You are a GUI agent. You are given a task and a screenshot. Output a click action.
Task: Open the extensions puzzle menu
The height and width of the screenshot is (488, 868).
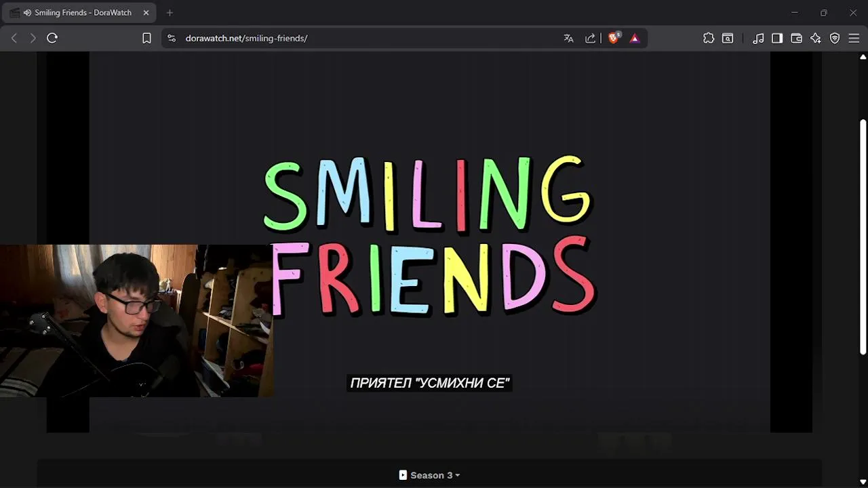tap(709, 39)
